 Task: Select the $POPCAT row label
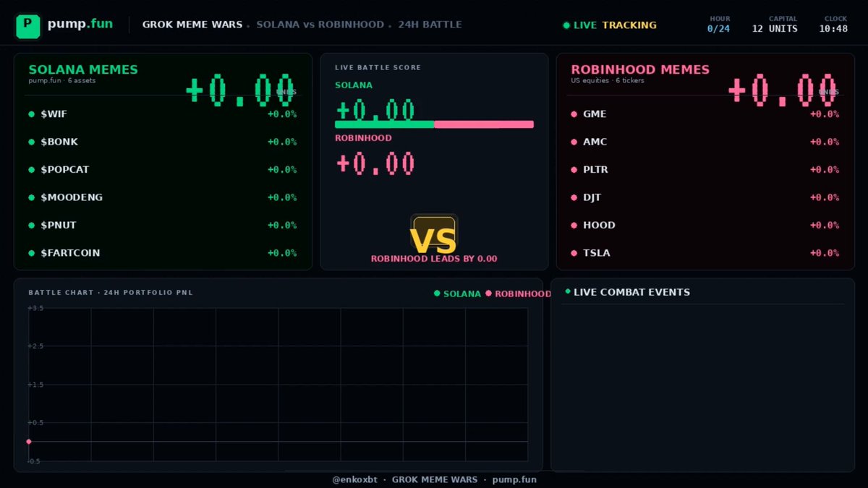[65, 170]
